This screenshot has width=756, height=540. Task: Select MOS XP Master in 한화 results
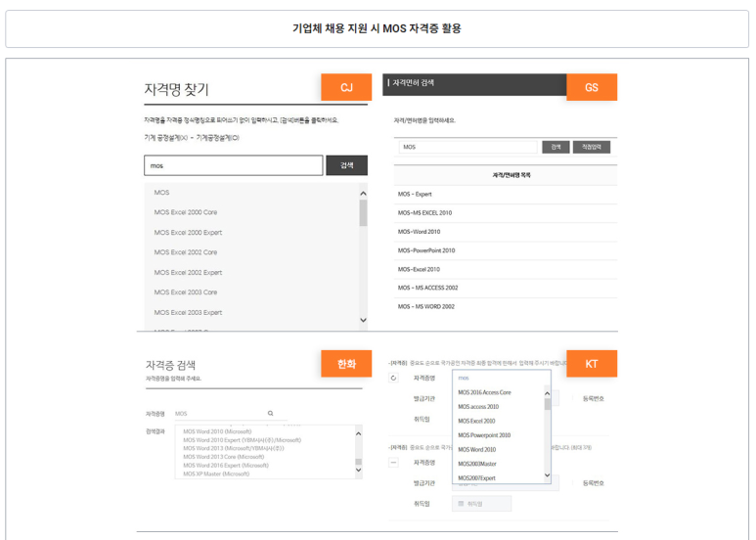[216, 473]
